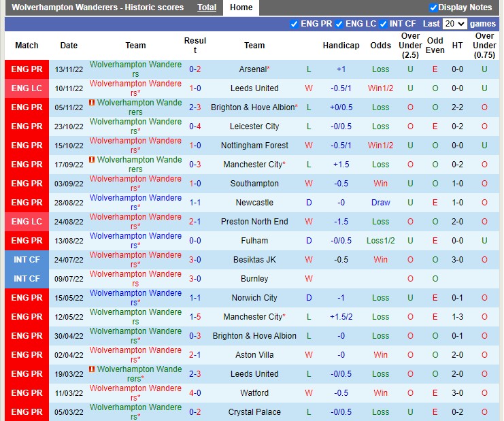Open Nottingham Forest team link
The width and height of the screenshot is (504, 421).
[254, 146]
